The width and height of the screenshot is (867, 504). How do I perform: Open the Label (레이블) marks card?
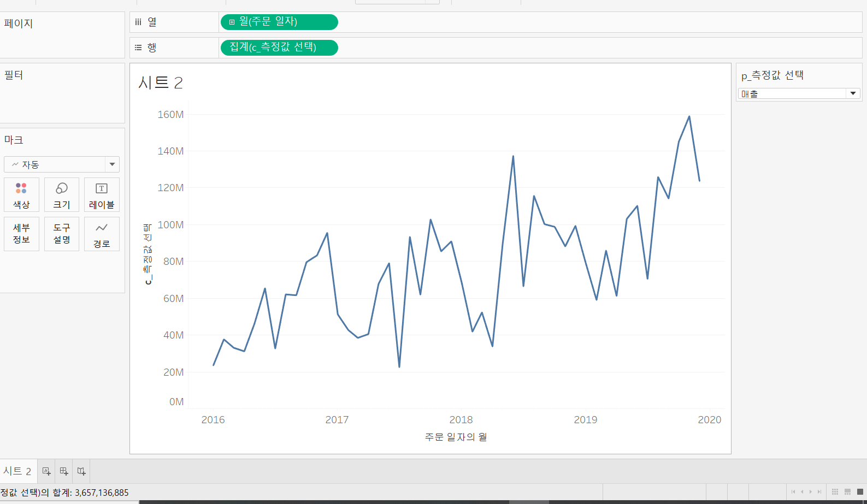(102, 195)
